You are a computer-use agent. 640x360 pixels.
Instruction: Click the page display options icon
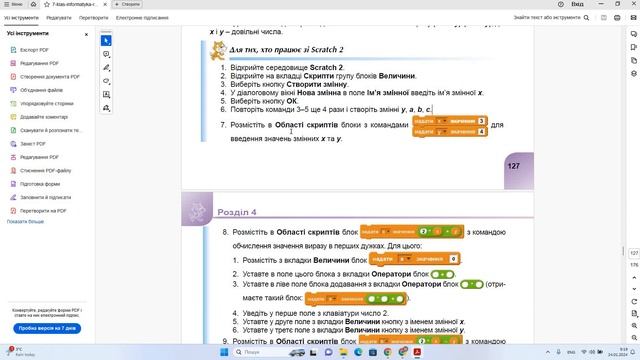click(x=634, y=313)
